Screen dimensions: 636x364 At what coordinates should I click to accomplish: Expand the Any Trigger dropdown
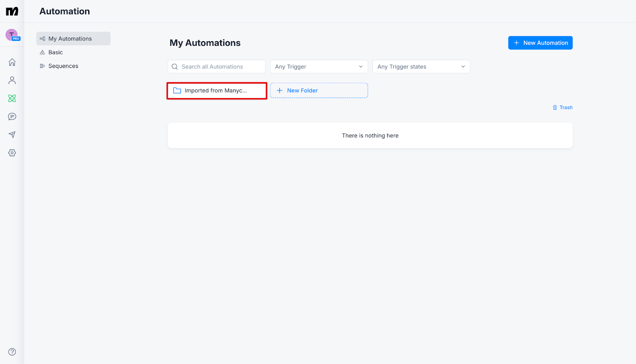pyautogui.click(x=318, y=67)
